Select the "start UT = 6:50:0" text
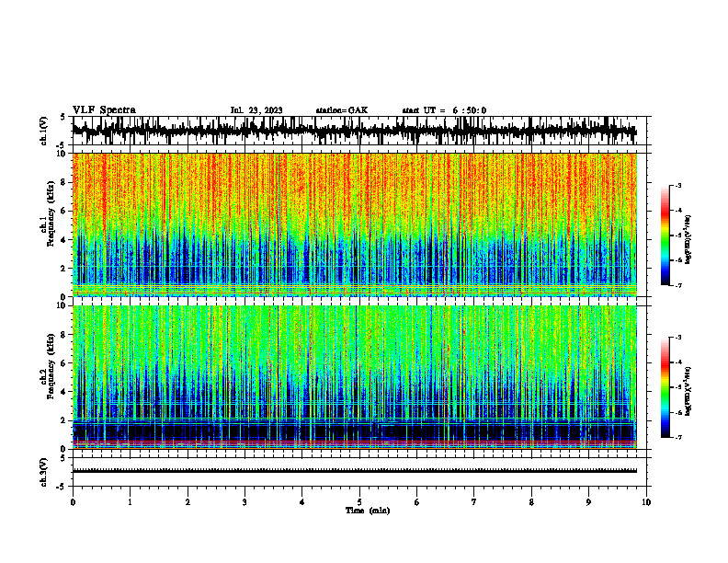Screen dimensions: 728x563 coord(444,110)
